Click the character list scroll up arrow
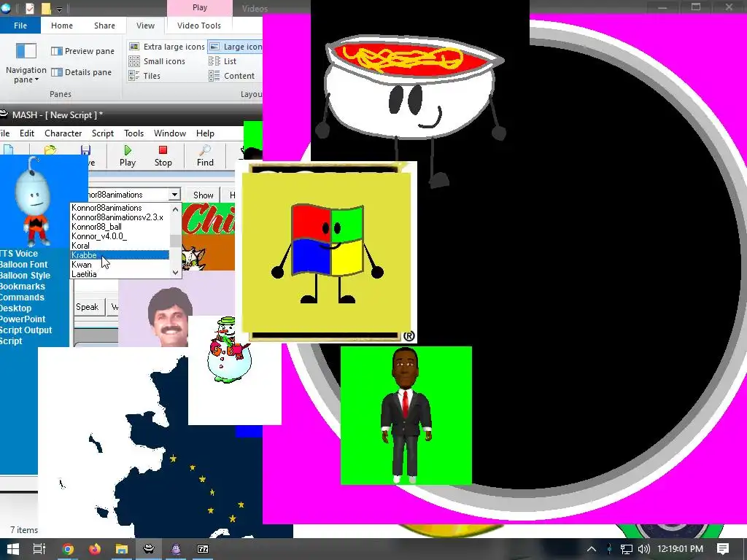747x560 pixels. (175, 209)
